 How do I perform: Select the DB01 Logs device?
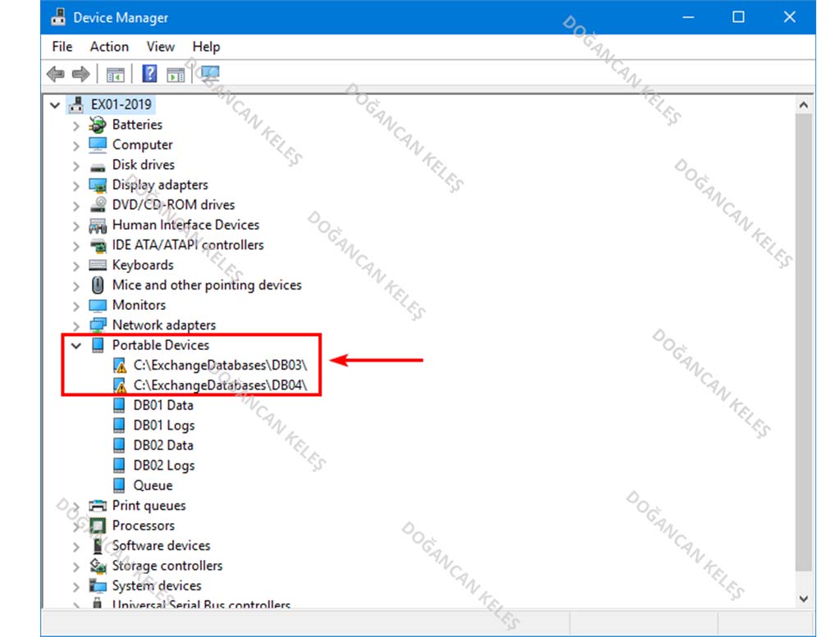tap(164, 425)
